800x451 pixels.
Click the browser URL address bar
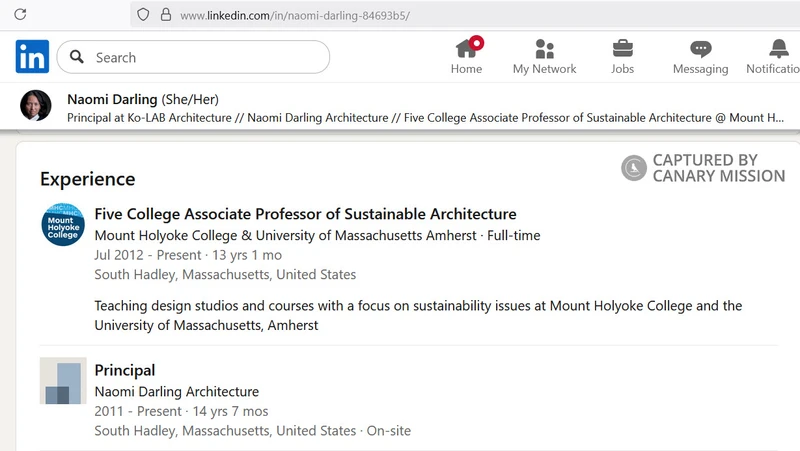400,15
